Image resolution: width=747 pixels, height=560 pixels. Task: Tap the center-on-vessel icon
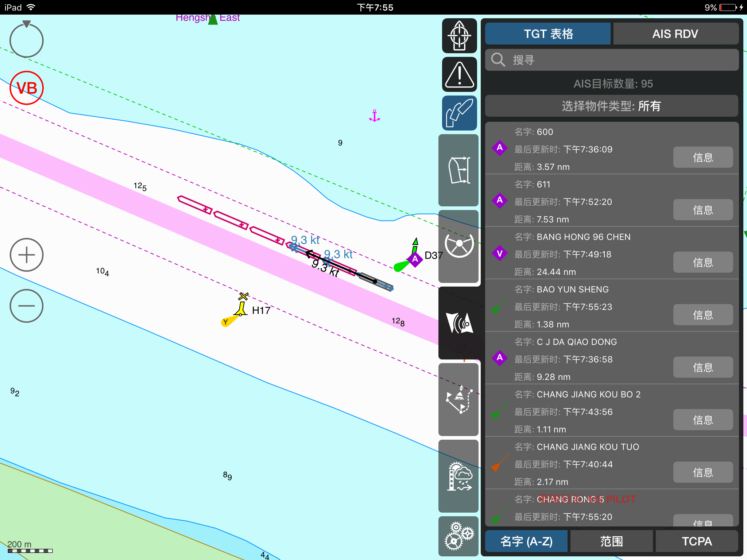[459, 36]
